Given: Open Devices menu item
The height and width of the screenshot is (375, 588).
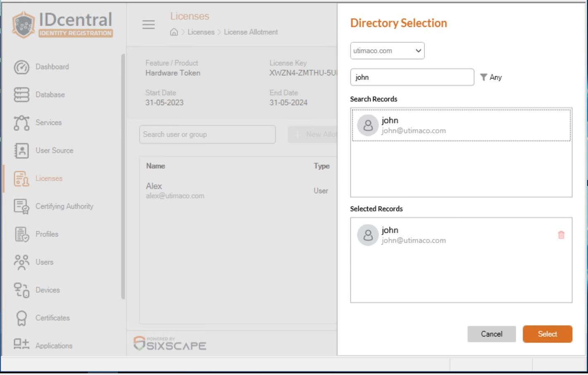Looking at the screenshot, I should 48,290.
